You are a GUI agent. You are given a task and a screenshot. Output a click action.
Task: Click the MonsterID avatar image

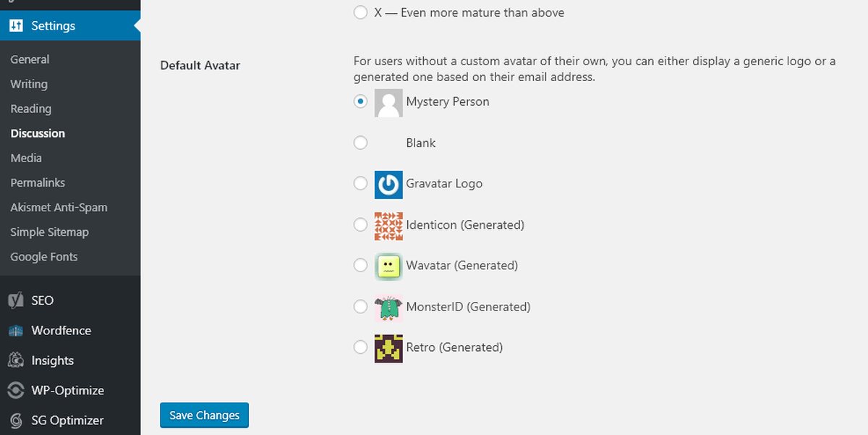tap(388, 308)
